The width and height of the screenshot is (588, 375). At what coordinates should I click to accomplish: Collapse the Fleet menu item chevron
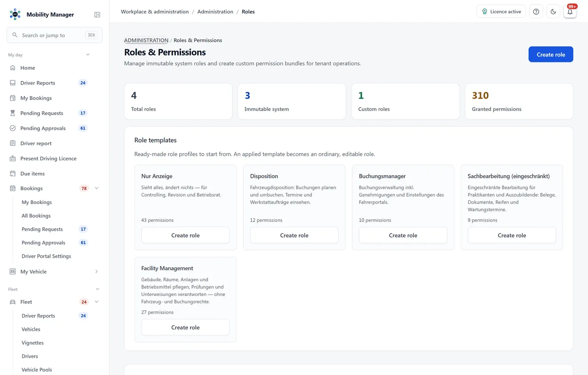(x=96, y=302)
